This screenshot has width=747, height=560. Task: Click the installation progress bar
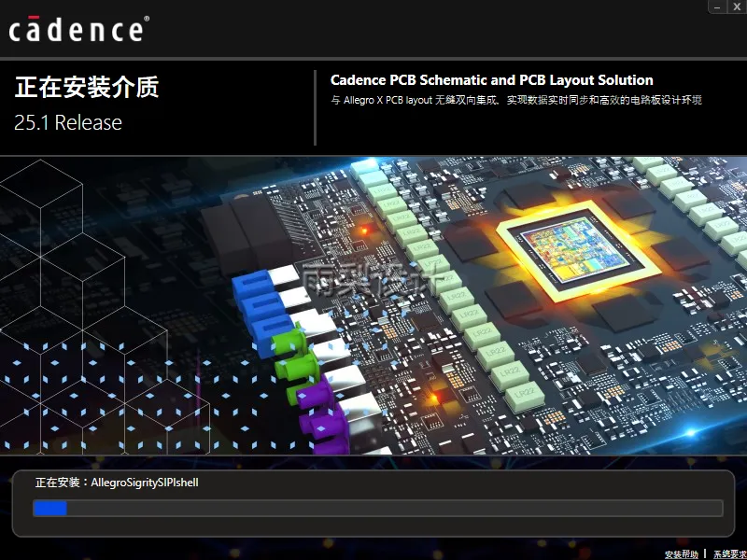[378, 508]
